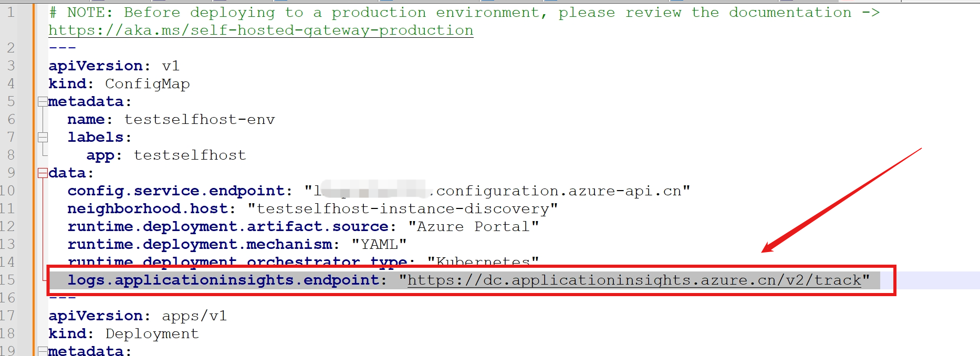
Task: Open the applicationinsights v2/track URL
Action: [x=634, y=280]
